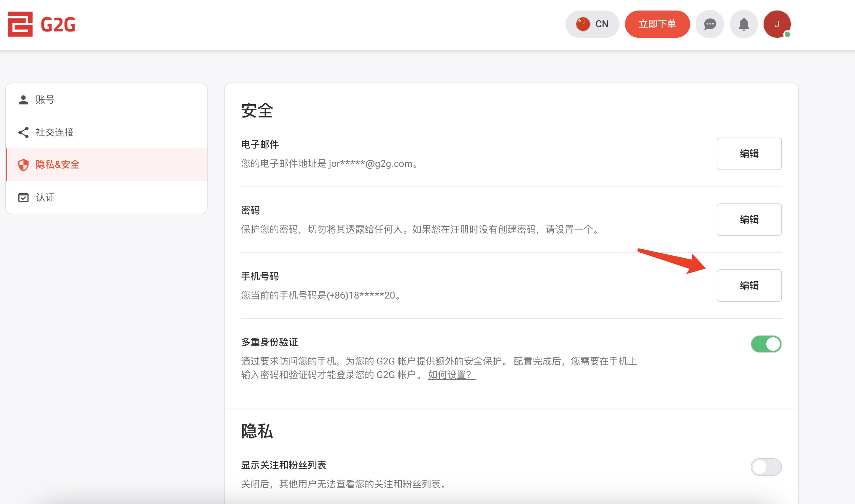855x504 pixels.
Task: Open the notifications bell
Action: 744,24
